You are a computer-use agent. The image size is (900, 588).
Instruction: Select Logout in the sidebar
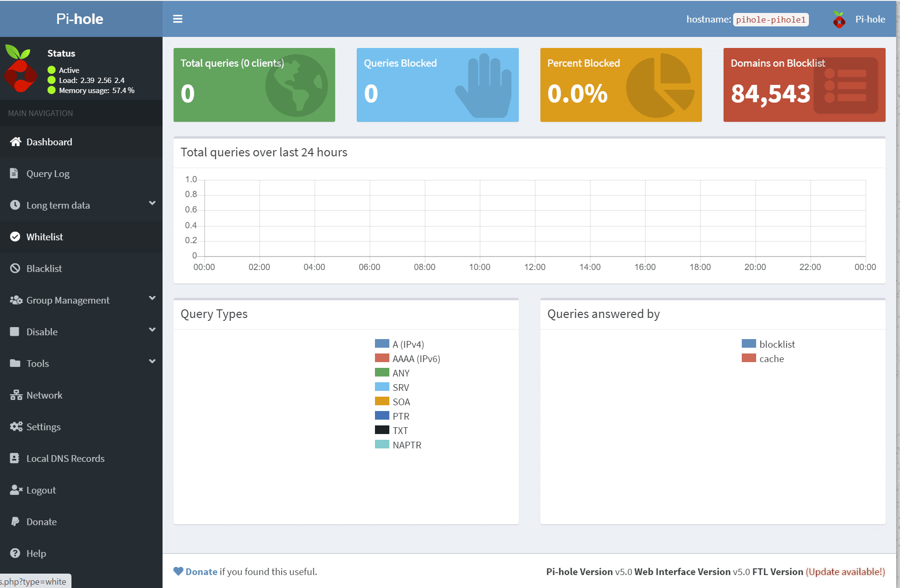(x=41, y=490)
